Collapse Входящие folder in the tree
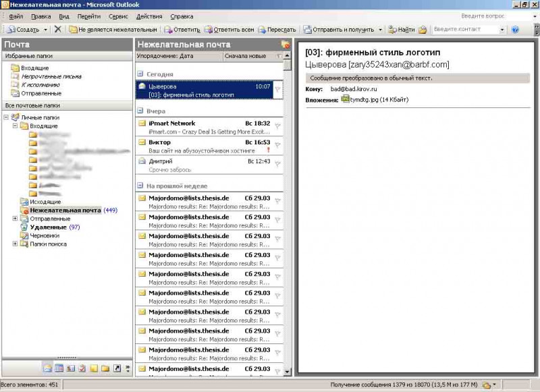Image resolution: width=540 pixels, height=392 pixels. (15, 126)
